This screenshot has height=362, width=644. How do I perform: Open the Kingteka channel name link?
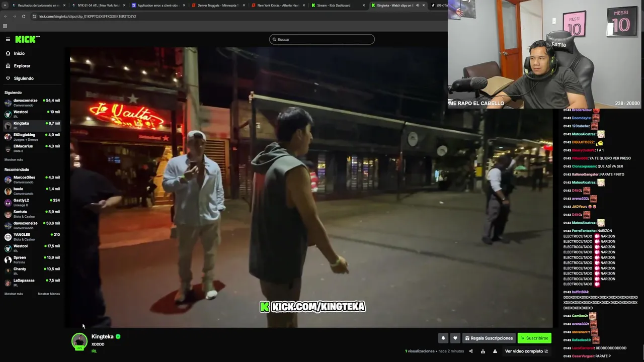click(x=102, y=337)
